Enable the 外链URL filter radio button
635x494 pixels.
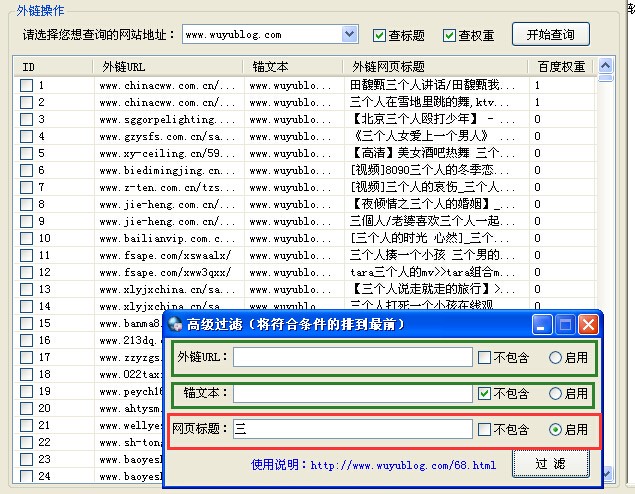555,358
